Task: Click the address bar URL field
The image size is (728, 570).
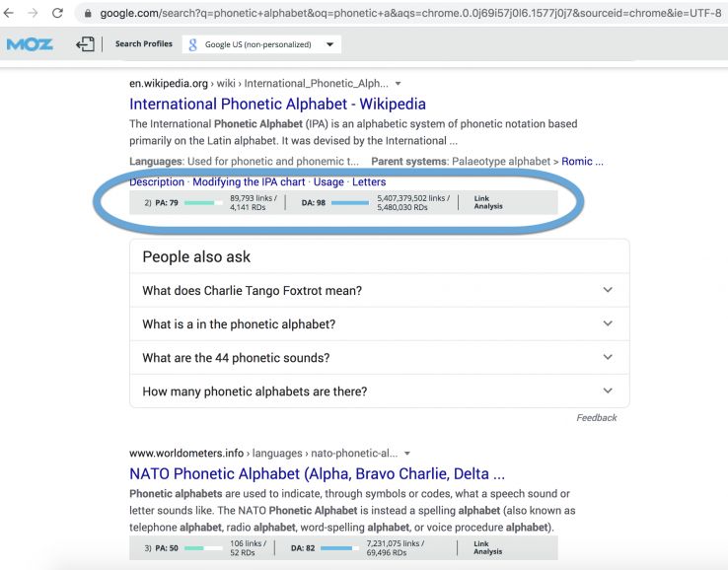Action: click(395, 13)
